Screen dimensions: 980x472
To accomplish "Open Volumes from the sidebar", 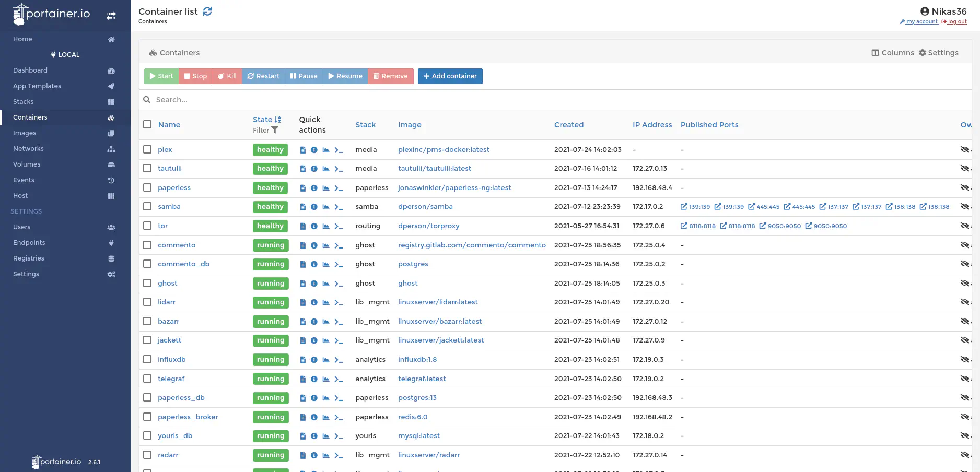I will (x=27, y=164).
